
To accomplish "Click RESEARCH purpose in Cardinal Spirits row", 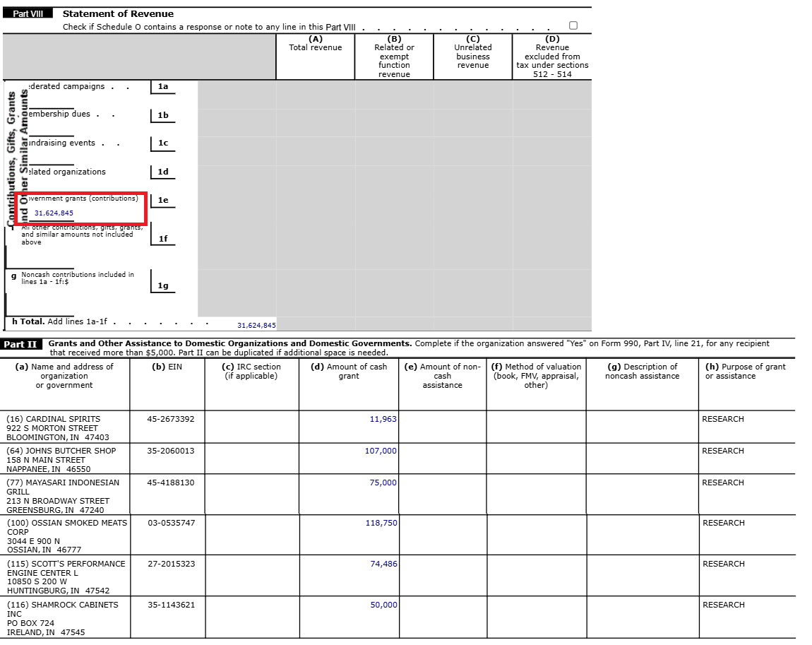I will coord(723,419).
